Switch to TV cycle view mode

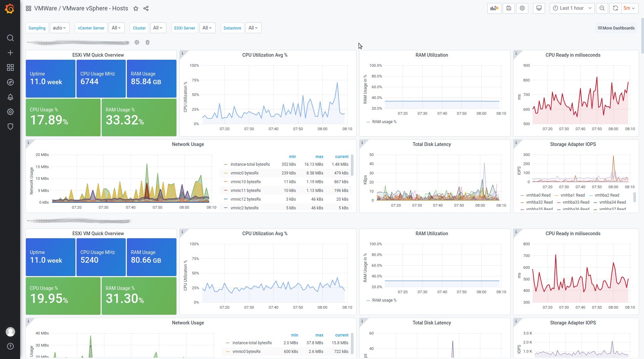tap(539, 8)
